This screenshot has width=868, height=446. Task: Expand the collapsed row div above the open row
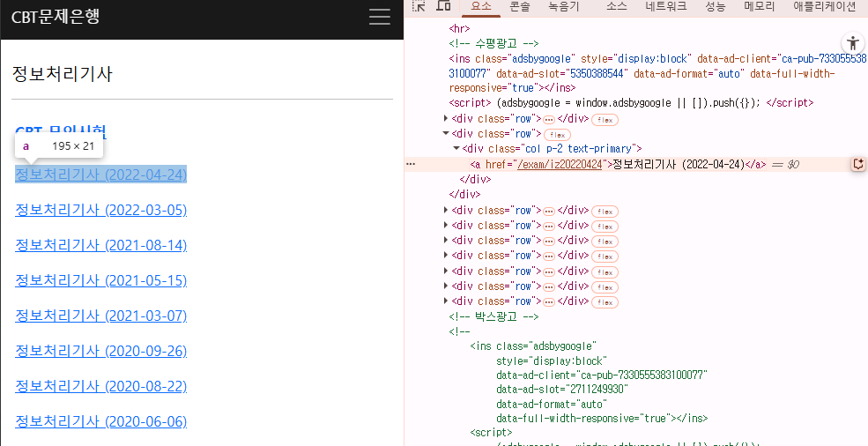coord(446,119)
